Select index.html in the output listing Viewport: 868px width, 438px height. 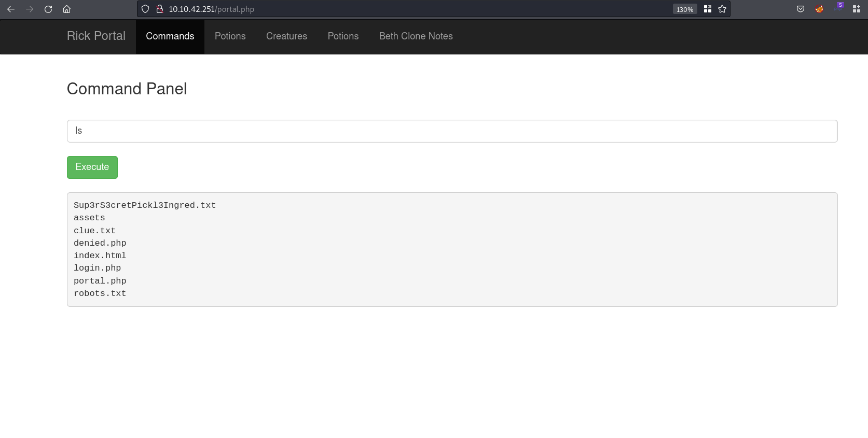[x=100, y=256]
